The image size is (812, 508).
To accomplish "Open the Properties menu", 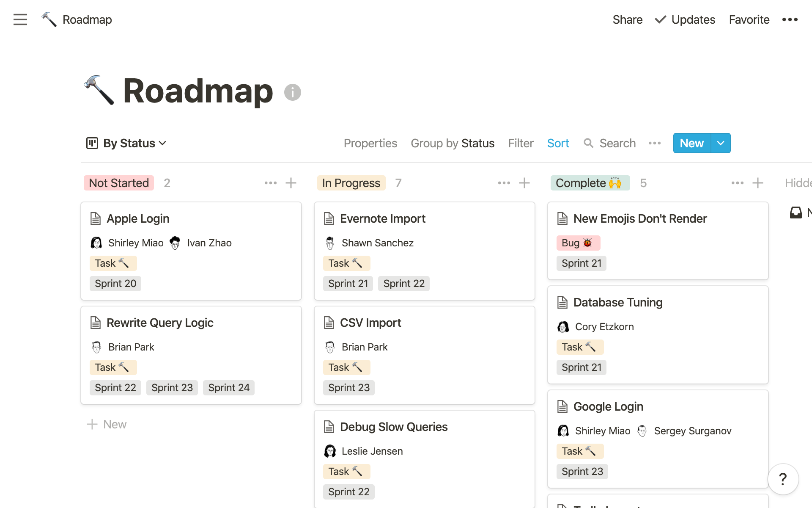I will click(x=370, y=143).
